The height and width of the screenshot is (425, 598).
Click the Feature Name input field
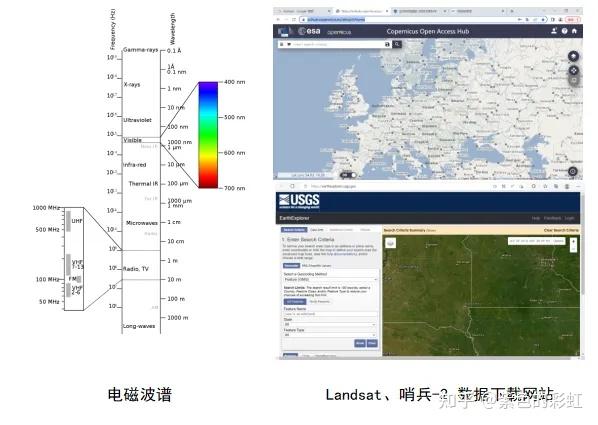click(x=330, y=314)
